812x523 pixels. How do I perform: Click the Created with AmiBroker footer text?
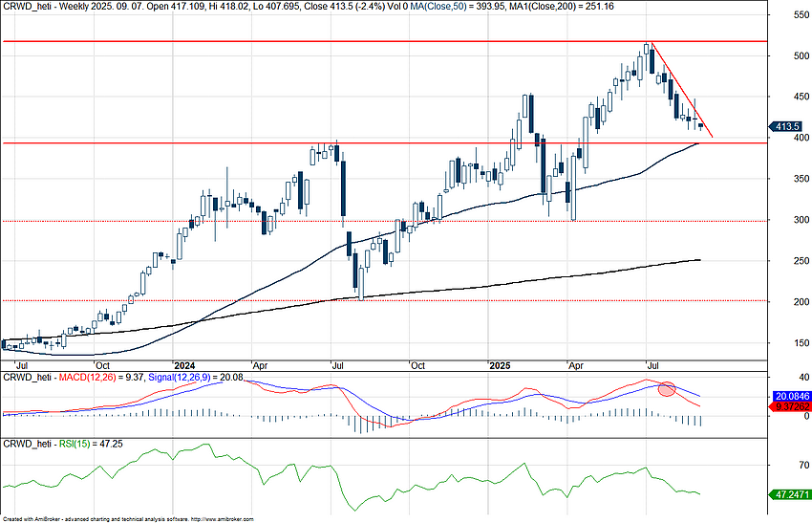coord(128,519)
